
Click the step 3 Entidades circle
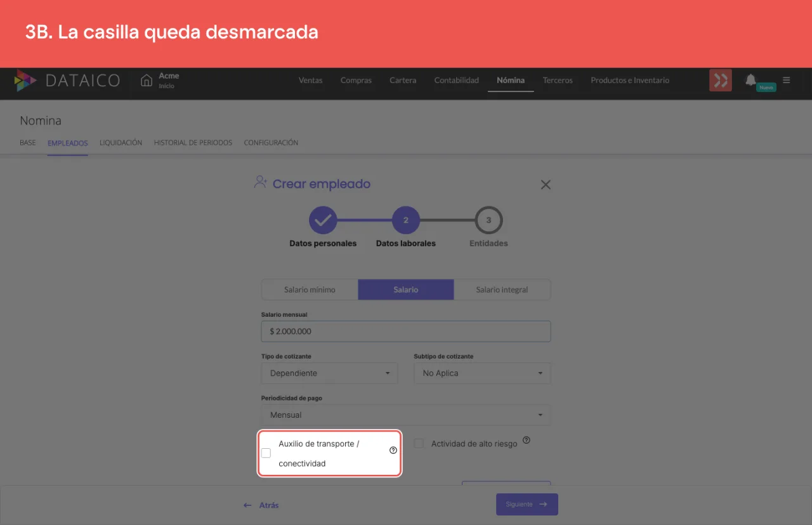pyautogui.click(x=488, y=220)
